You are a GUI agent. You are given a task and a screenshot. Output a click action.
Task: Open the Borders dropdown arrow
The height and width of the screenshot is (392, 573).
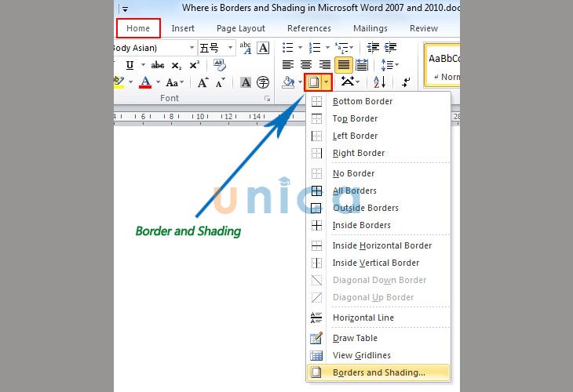pos(327,82)
